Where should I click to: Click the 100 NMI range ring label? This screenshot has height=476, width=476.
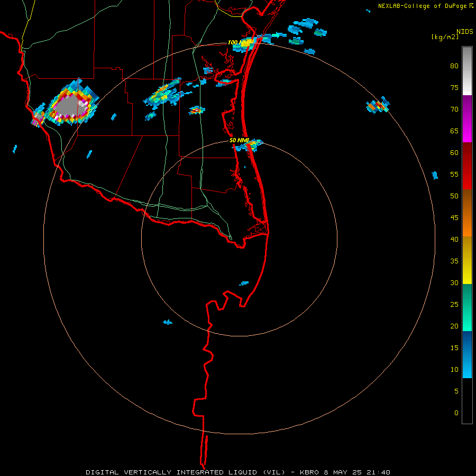239,42
